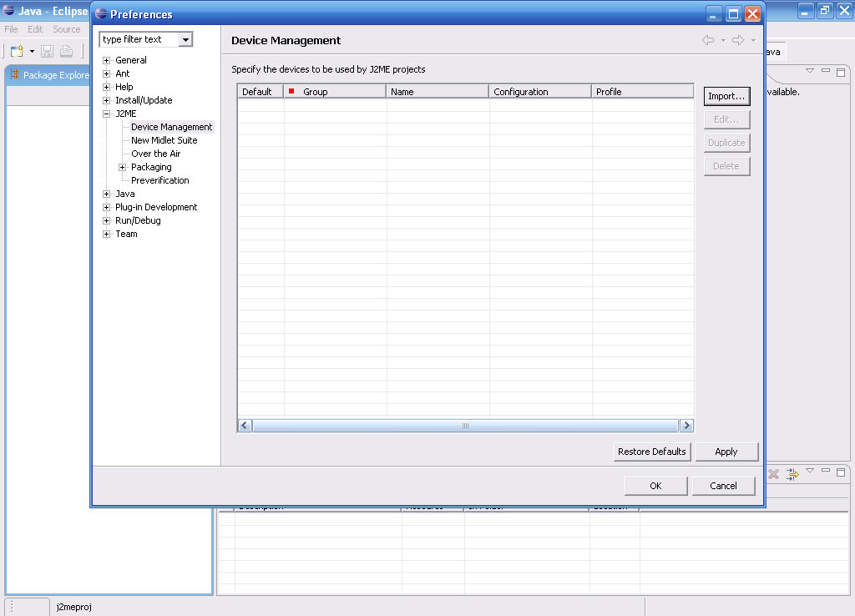Viewport: 855px width, 616px height.
Task: Click the Save icon in Eclipse toolbar
Action: [x=48, y=51]
